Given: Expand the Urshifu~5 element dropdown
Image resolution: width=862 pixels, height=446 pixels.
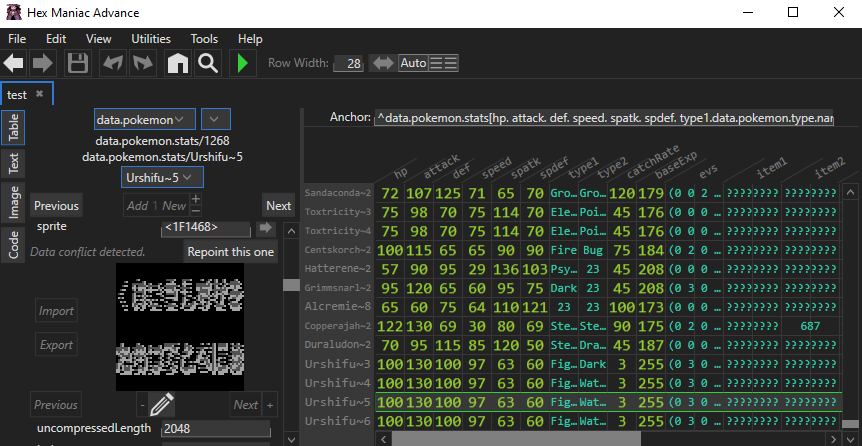Looking at the screenshot, I should pos(163,177).
